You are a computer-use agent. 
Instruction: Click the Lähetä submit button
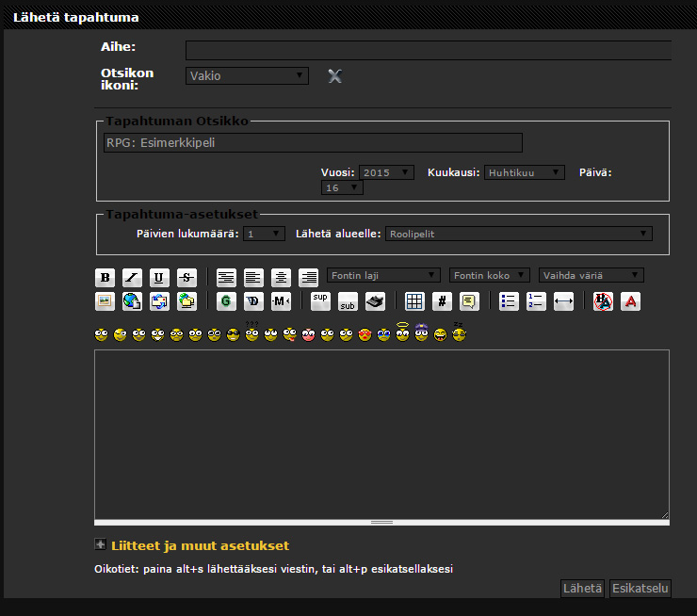click(x=581, y=589)
